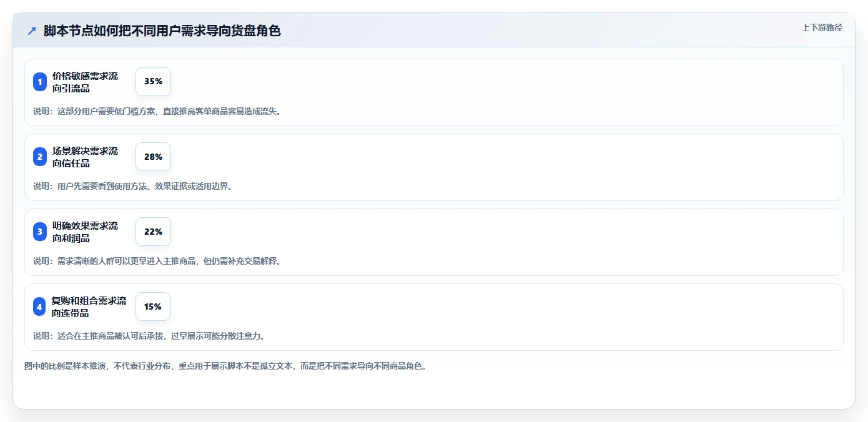Click the title 脚本节点如何把不同用户需求导向货盘角色
Screen dimensions: 868x422
162,31
